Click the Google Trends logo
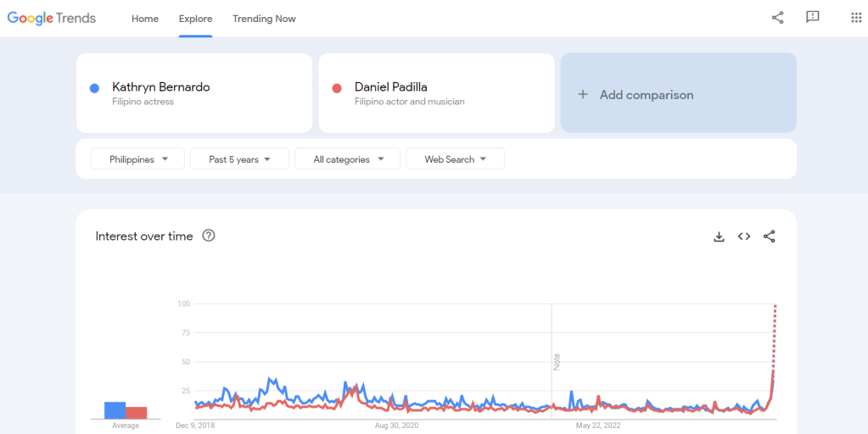The height and width of the screenshot is (434, 868). click(x=52, y=18)
